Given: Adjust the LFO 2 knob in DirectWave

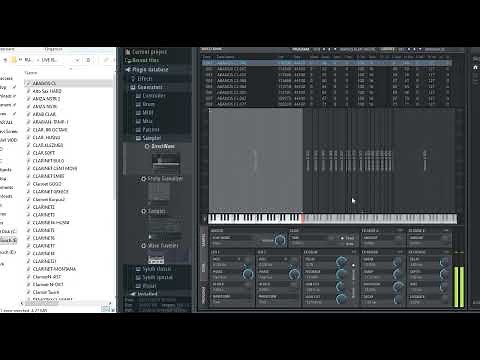Looking at the screenshot, I should 294,273.
